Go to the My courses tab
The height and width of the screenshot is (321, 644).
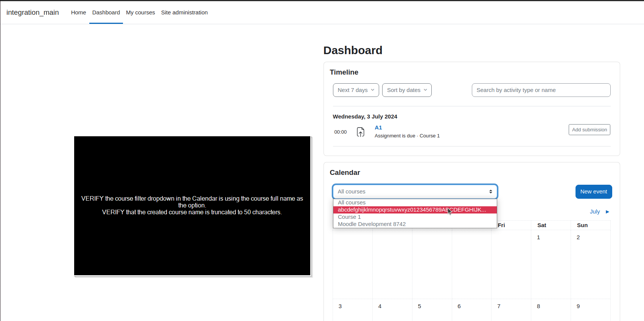click(140, 12)
